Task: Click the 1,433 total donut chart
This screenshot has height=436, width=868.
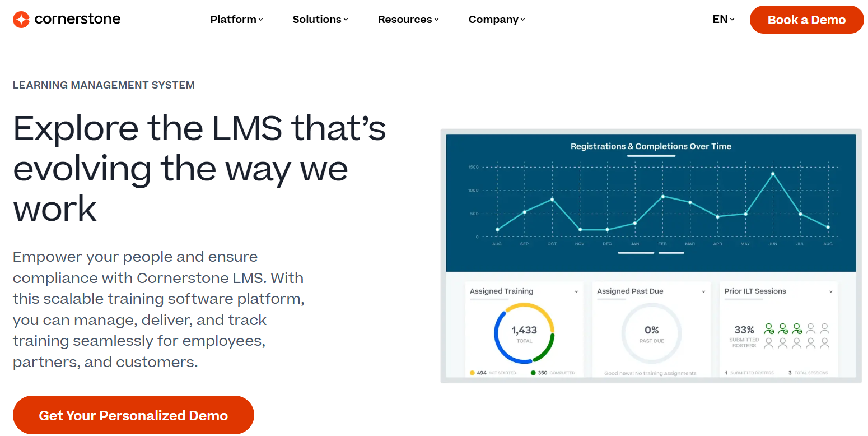Action: tap(524, 333)
